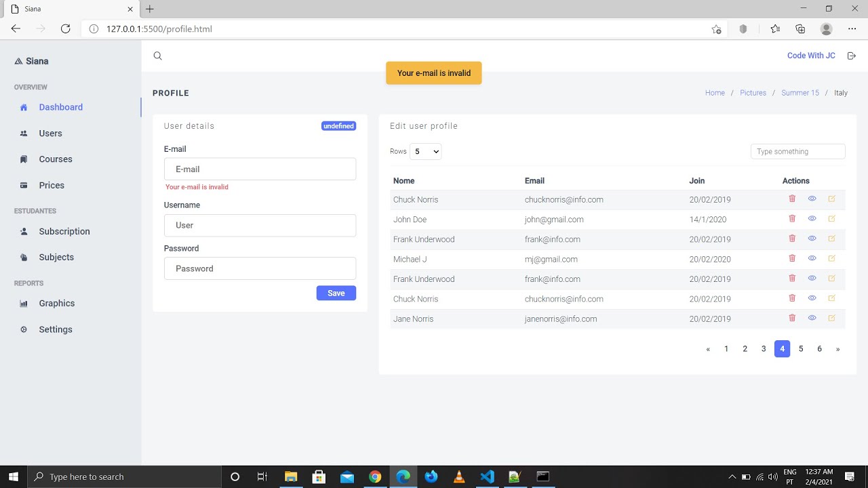Viewport: 868px width, 488px height.
Task: Open browser settings and more menu
Action: [852, 28]
